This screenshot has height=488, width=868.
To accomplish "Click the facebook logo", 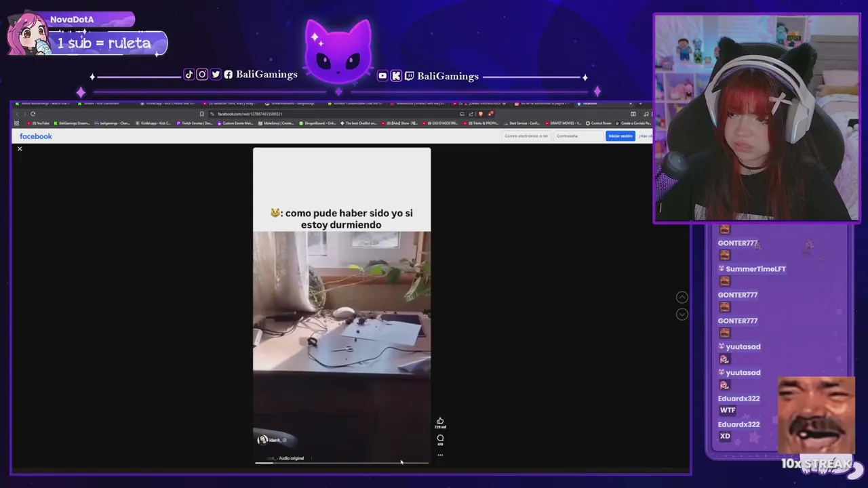I will click(36, 136).
